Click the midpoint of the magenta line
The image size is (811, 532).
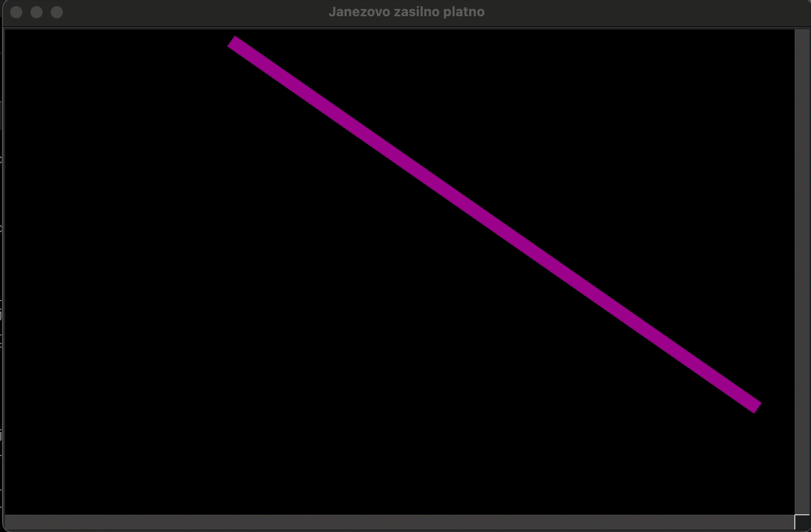click(494, 224)
